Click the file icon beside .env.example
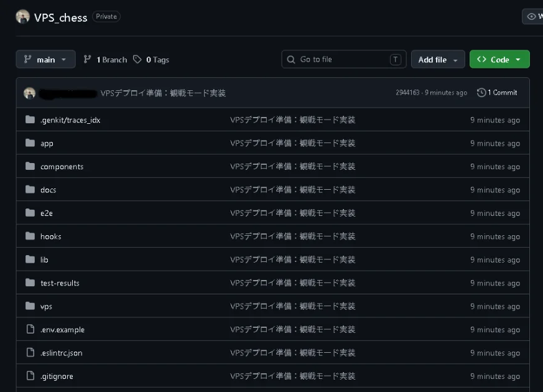Image resolution: width=543 pixels, height=392 pixels. [x=30, y=329]
